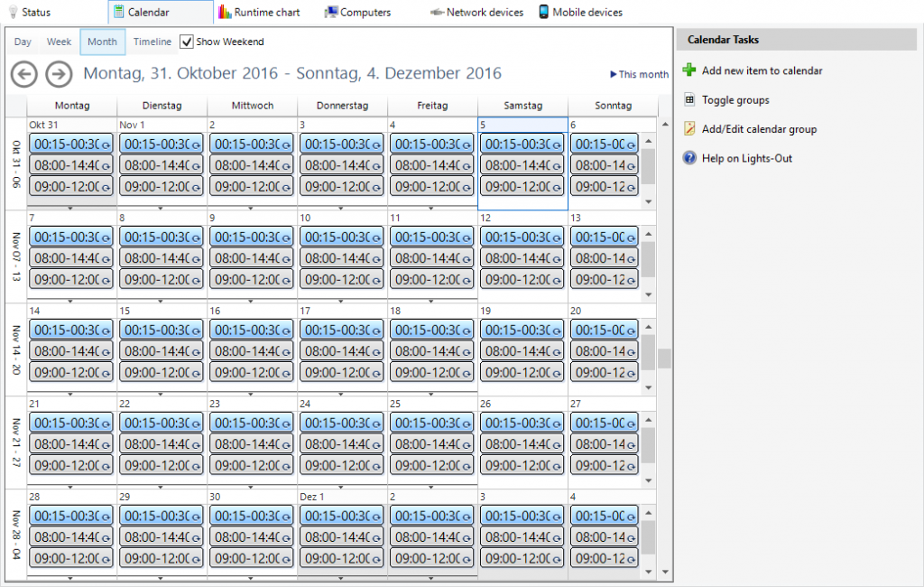Open Help on Lights-Out
The height and width of the screenshot is (587, 924).
tap(746, 159)
